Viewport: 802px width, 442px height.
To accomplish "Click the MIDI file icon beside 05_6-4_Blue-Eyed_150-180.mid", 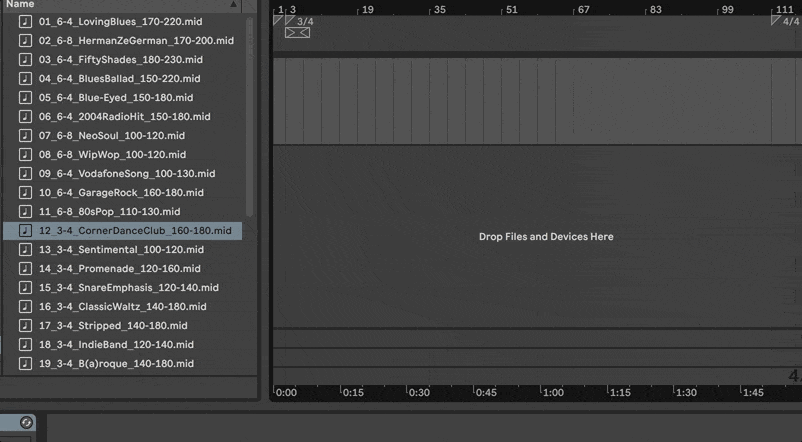I will 25,97.
